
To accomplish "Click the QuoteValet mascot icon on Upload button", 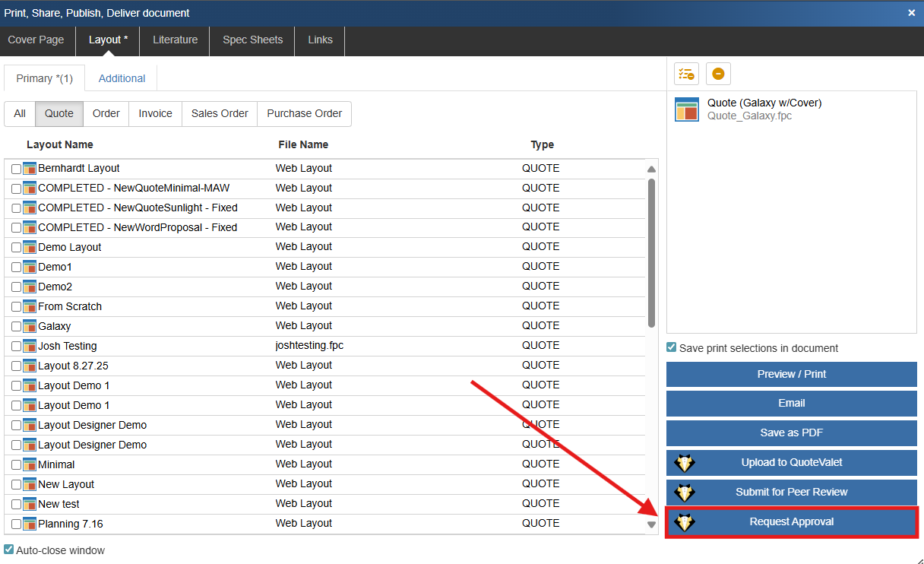I will tap(685, 462).
